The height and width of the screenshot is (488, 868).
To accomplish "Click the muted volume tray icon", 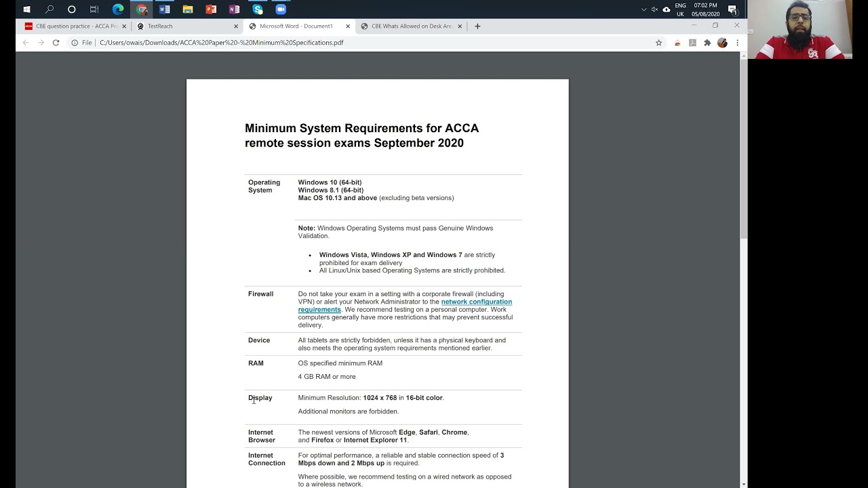I will click(654, 9).
